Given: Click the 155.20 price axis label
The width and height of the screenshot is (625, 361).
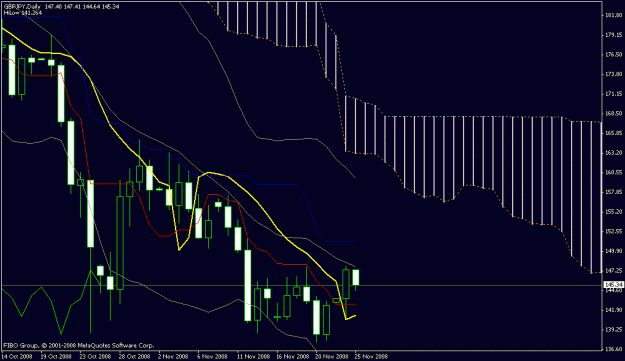Looking at the screenshot, I should (x=614, y=212).
